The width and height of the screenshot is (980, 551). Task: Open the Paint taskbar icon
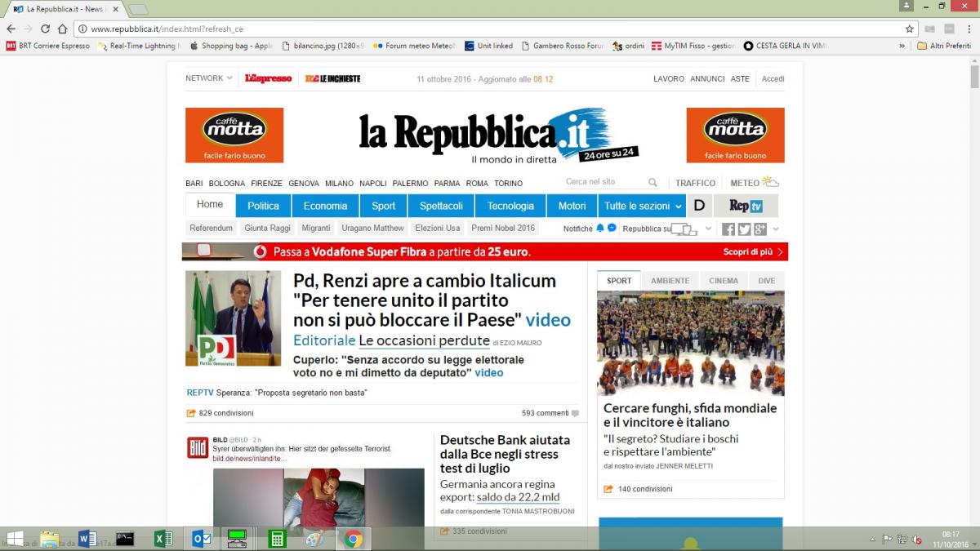[x=314, y=539]
